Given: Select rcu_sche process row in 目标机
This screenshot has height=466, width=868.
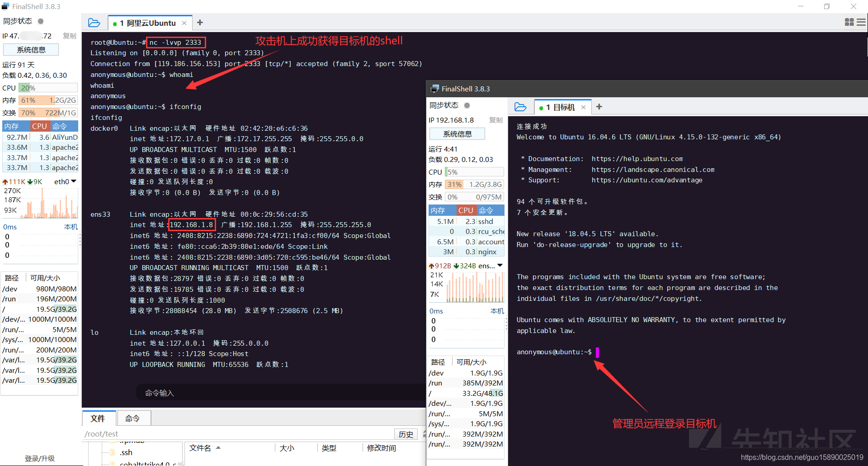Looking at the screenshot, I should click(467, 232).
